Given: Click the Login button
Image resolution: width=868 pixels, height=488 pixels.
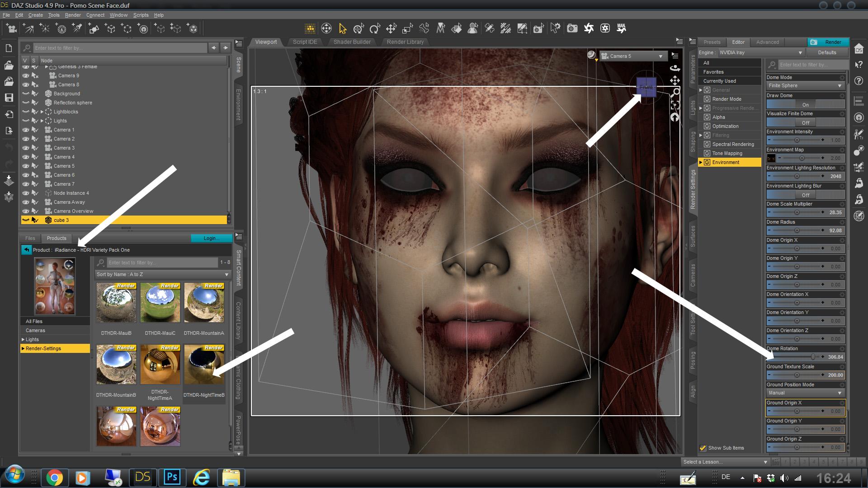Looking at the screenshot, I should click(211, 238).
